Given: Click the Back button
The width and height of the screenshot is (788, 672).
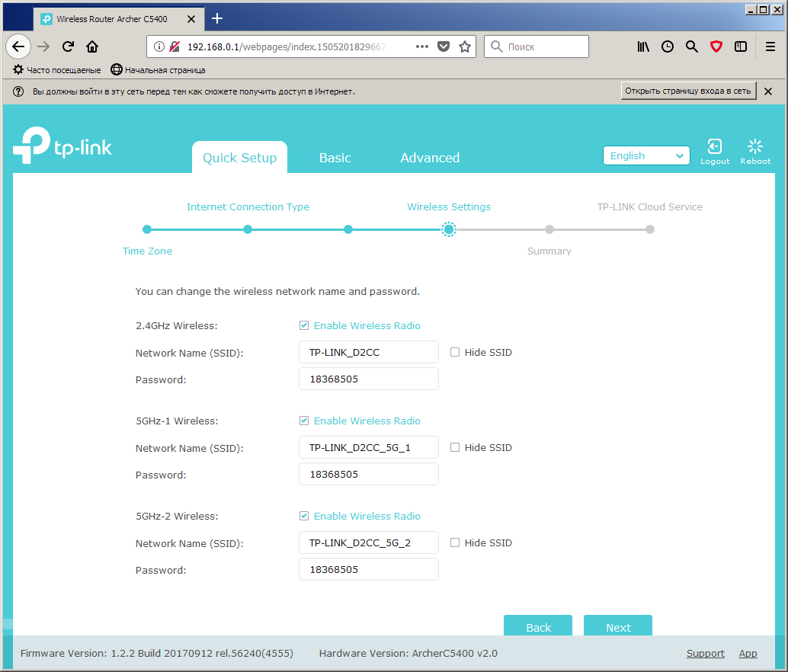Looking at the screenshot, I should (x=538, y=626).
